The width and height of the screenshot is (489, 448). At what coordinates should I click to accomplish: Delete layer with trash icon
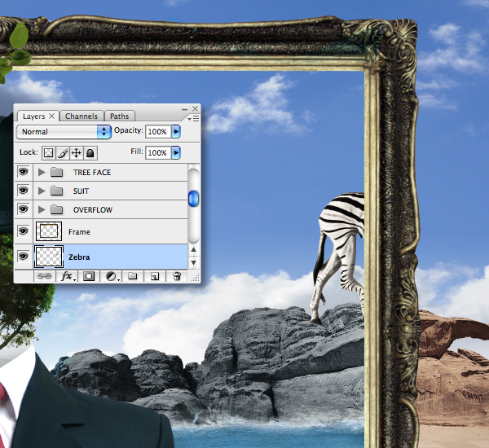click(177, 276)
